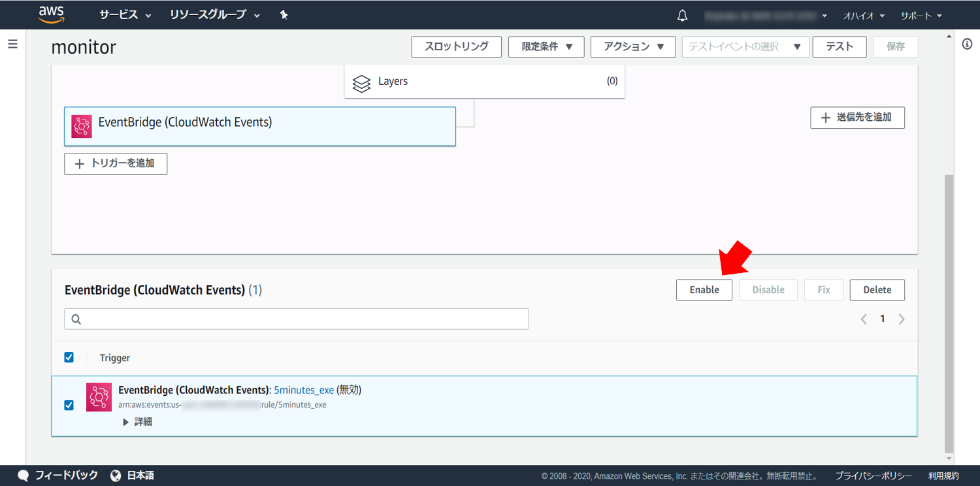Click the Layers stack icon
Viewport: 980px width, 486px height.
(x=361, y=83)
